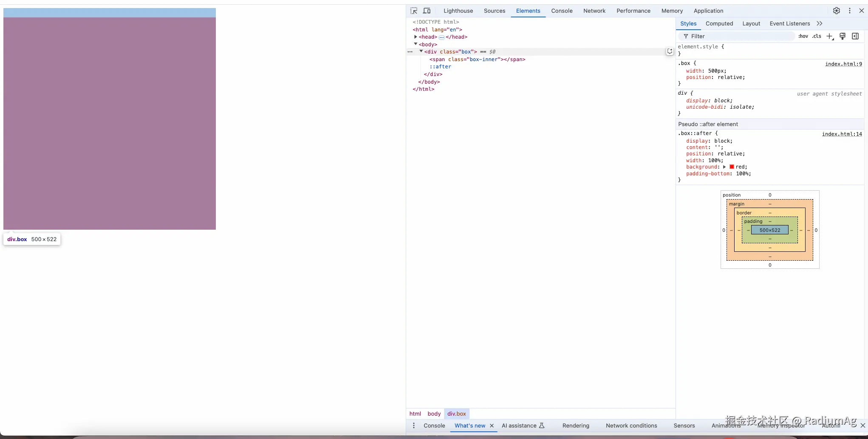Click the element.style selector text

tap(698, 47)
